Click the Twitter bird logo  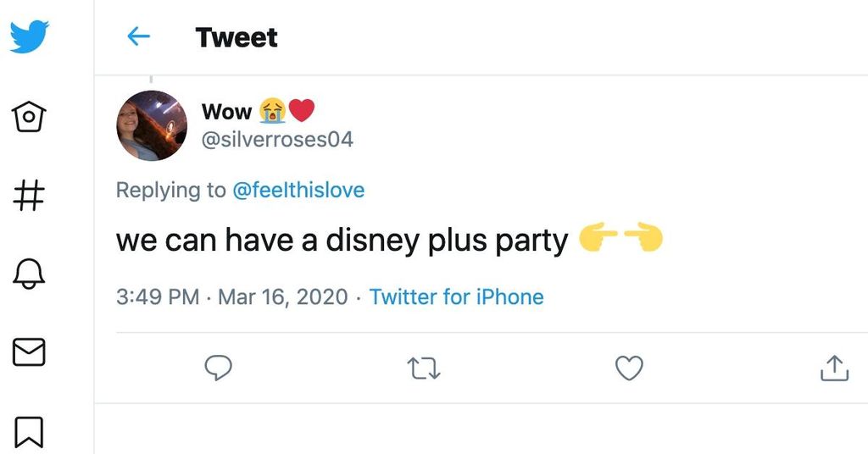click(x=30, y=36)
